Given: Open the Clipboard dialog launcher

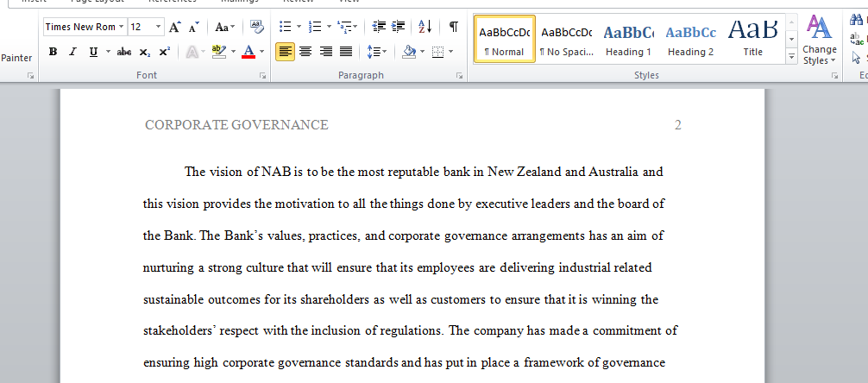Looking at the screenshot, I should (x=30, y=76).
